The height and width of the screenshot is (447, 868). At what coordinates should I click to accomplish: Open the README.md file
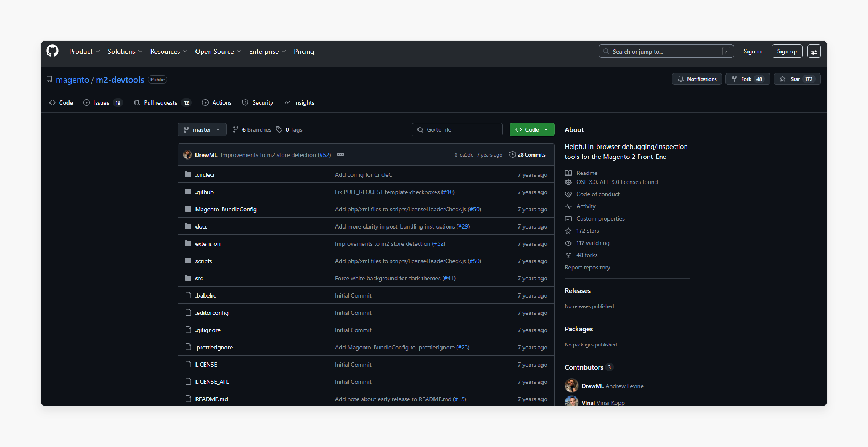pyautogui.click(x=211, y=399)
